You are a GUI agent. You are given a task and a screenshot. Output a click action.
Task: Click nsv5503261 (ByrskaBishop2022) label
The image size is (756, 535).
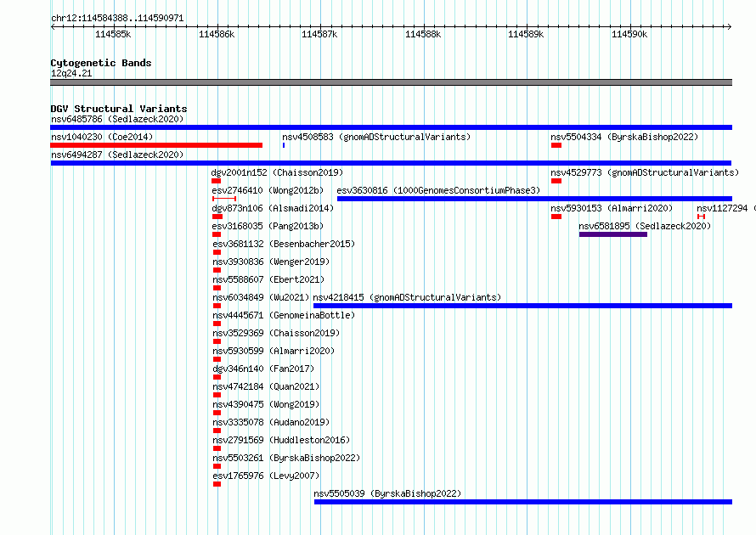coord(286,458)
